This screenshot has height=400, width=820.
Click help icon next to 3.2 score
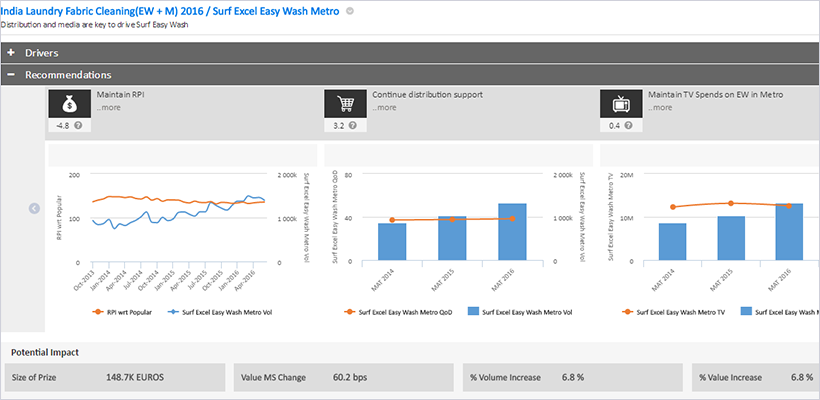[x=353, y=126]
